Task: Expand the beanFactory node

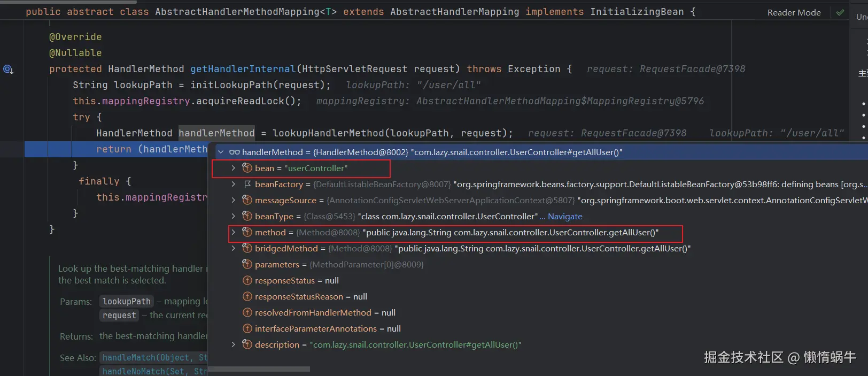Action: tap(234, 184)
